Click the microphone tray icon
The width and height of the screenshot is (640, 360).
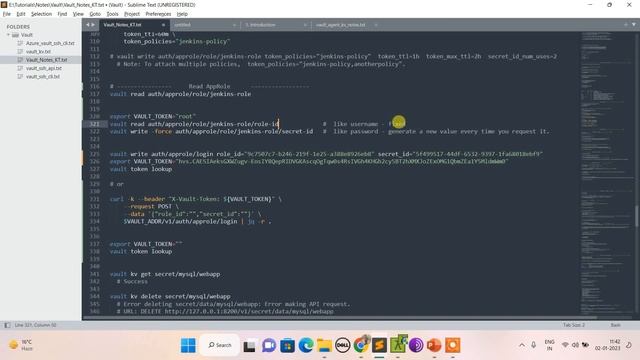(533, 345)
